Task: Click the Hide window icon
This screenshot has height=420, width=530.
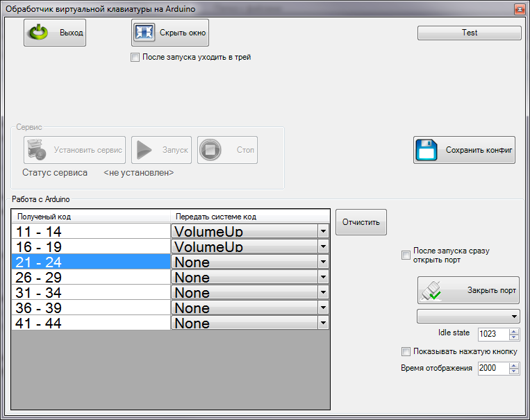Action: [x=144, y=33]
